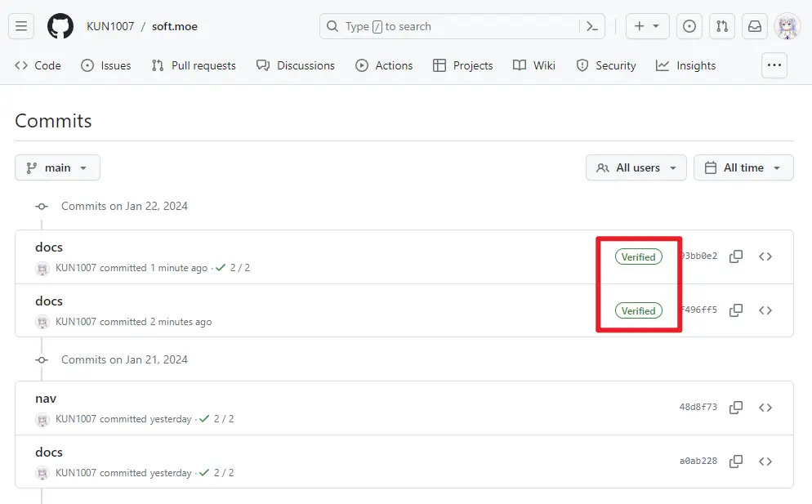812x504 pixels.
Task: Click the Verified badge on top commit
Action: 638,256
